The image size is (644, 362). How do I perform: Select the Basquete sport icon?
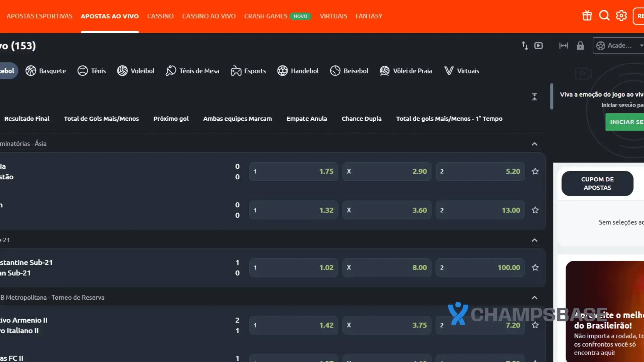(31, 71)
